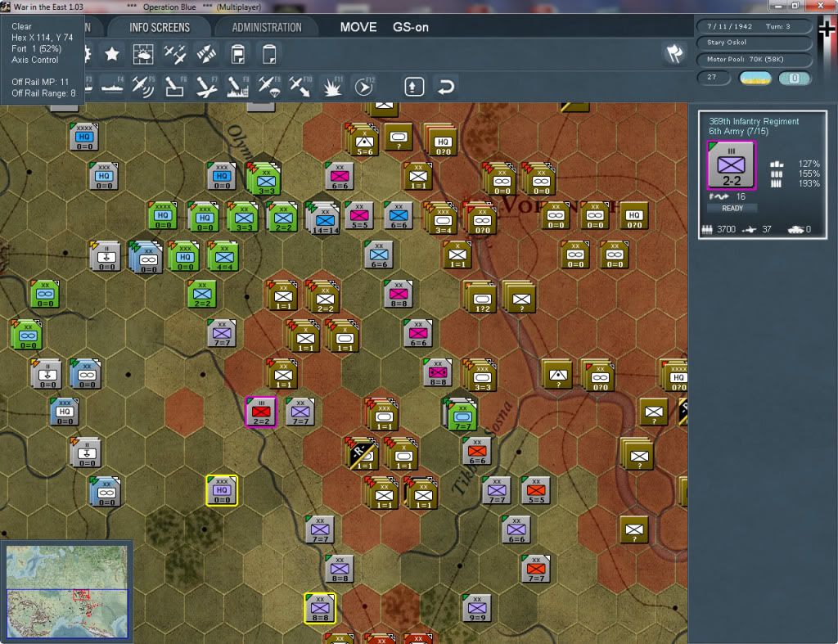Screen dimensions: 838x644
Task: Select magenta-outlined red 2=2 regiment counter
Action: click(x=261, y=412)
